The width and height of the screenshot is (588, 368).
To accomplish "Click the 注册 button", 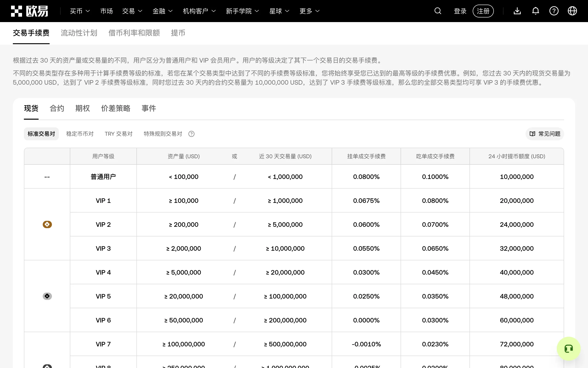I will click(483, 11).
